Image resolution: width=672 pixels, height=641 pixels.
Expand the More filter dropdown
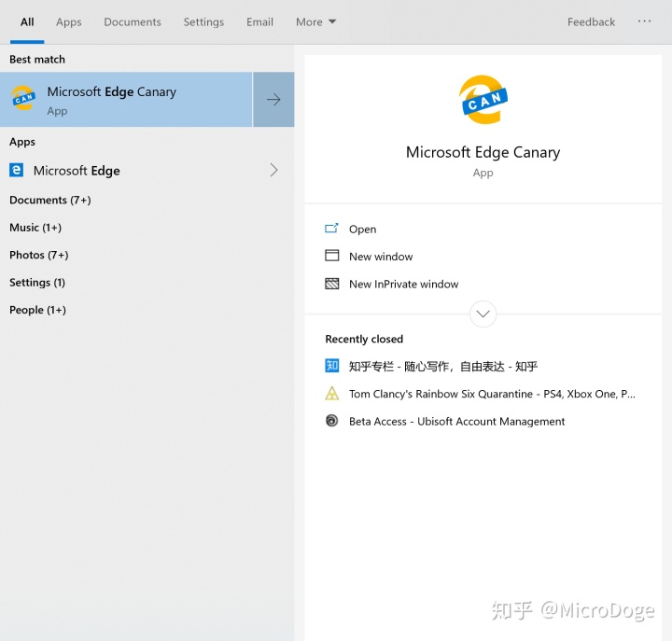315,21
